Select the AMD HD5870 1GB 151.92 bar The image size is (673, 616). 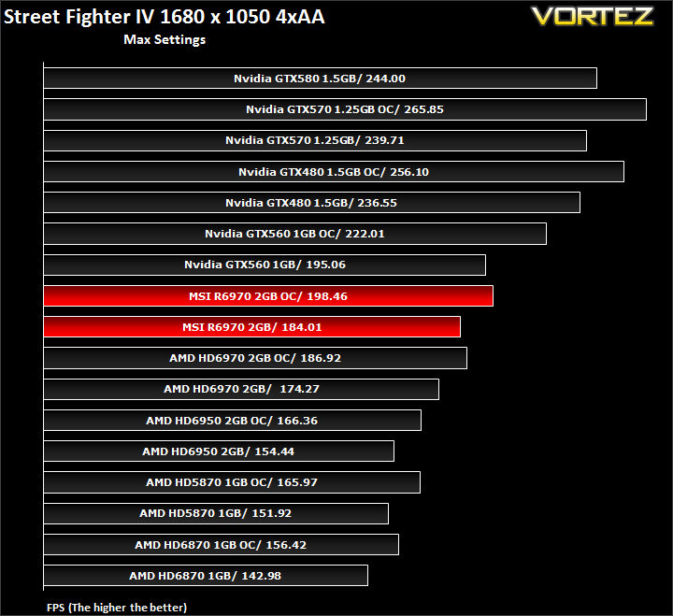pos(216,513)
